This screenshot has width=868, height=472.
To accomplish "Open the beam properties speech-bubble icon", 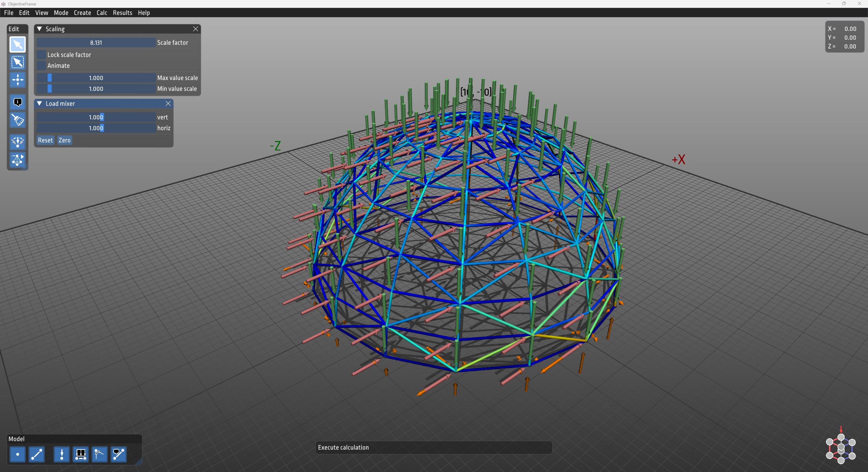I will coord(119,454).
